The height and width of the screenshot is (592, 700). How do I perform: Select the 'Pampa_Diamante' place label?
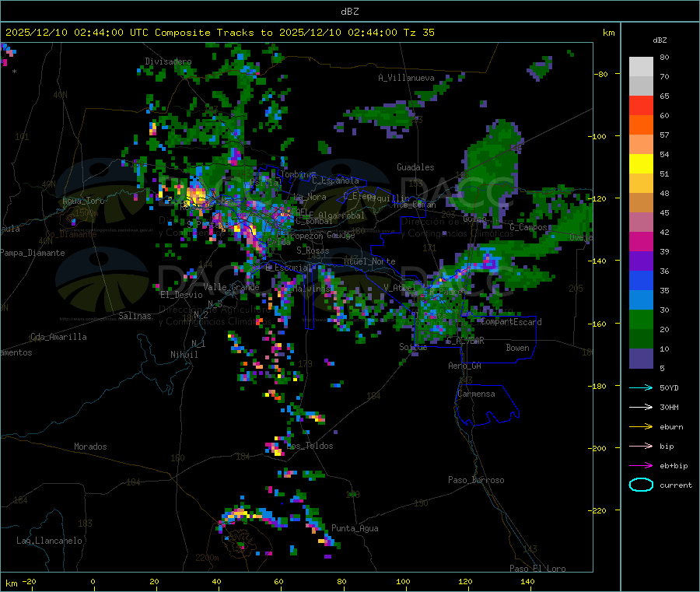[33, 253]
